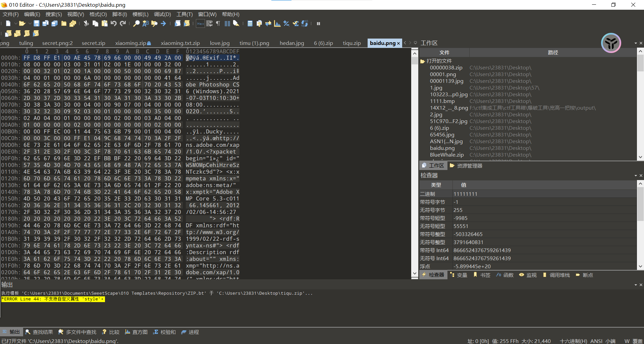
Task: Open the 搜索(S) menu
Action: tap(54, 14)
